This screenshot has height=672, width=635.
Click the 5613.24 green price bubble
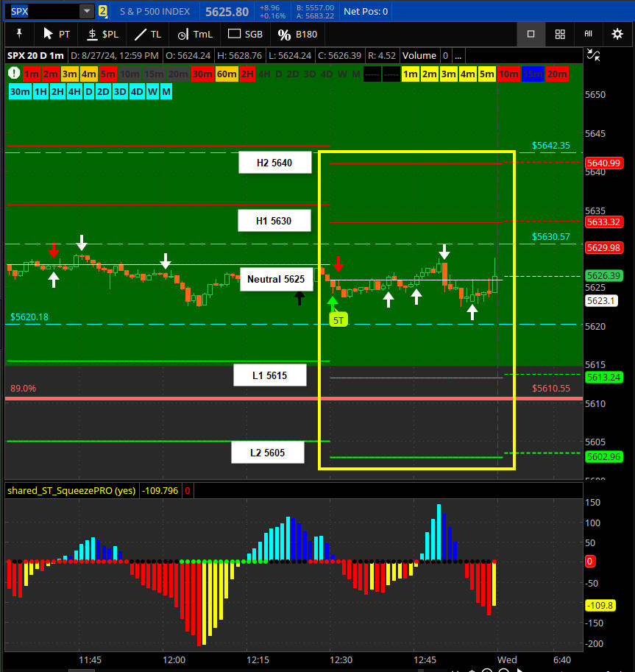point(603,377)
